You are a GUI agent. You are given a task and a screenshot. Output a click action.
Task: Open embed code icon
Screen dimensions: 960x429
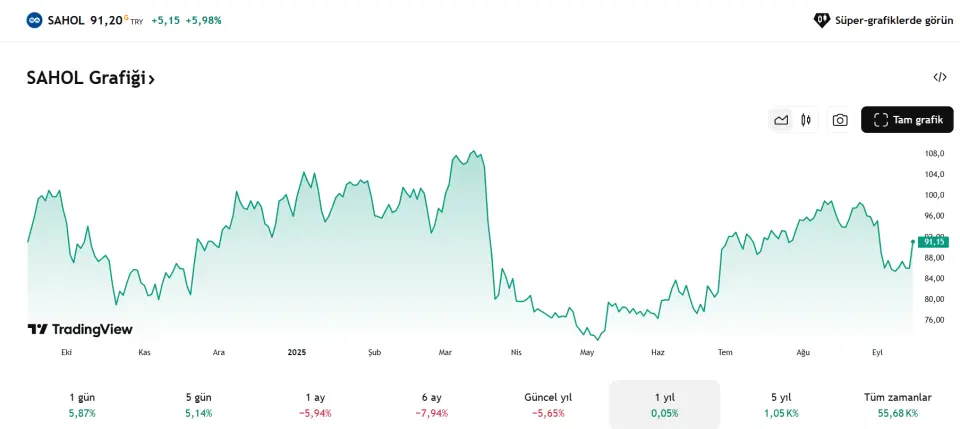click(940, 77)
